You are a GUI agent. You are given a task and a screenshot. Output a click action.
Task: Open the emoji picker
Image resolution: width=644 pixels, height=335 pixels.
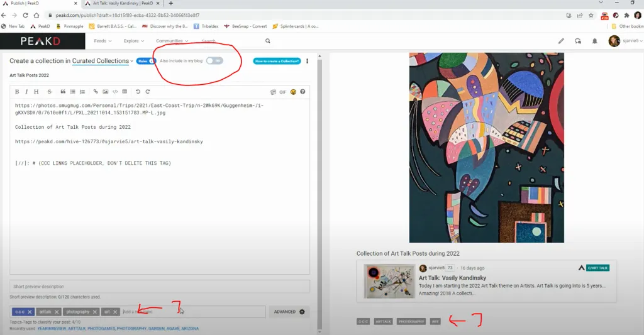click(293, 92)
